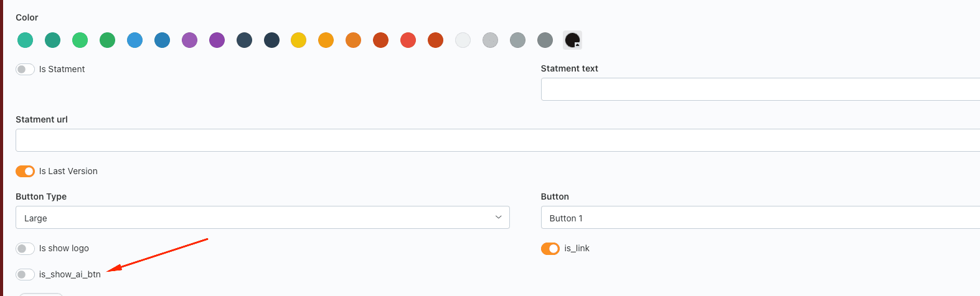Image resolution: width=980 pixels, height=296 pixels.
Task: Select the light purple color swatch
Action: click(189, 40)
